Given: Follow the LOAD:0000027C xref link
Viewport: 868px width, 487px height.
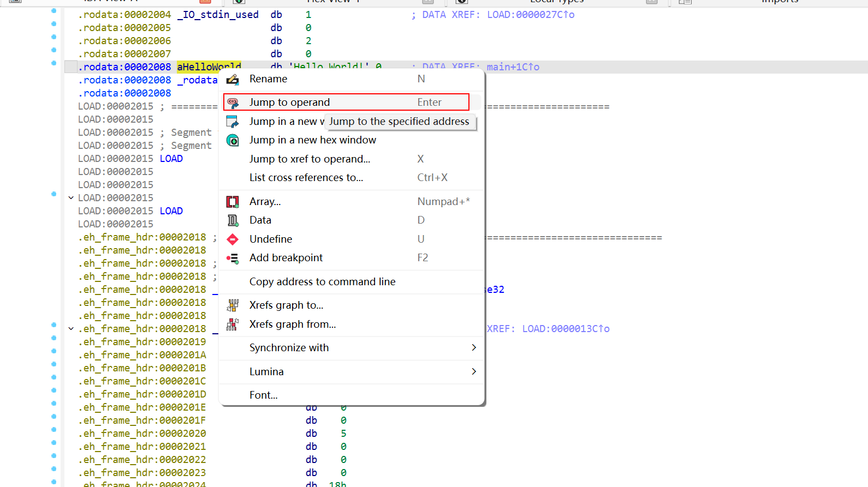Looking at the screenshot, I should (x=530, y=15).
